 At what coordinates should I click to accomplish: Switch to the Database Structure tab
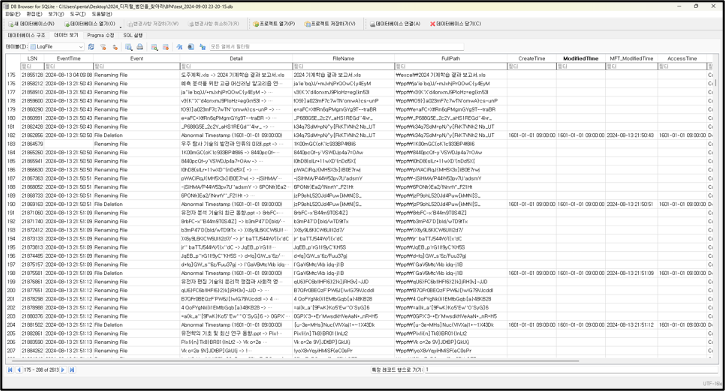[x=27, y=35]
